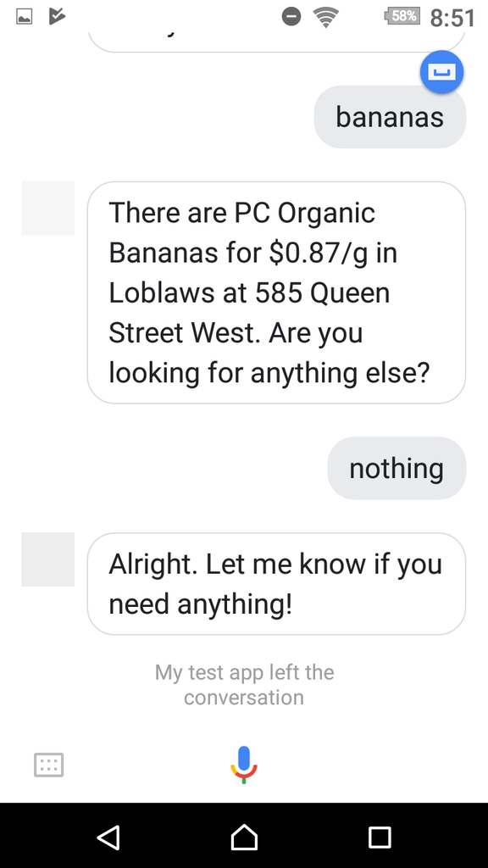Tap the colorful microphone icon
This screenshot has height=868, width=488.
tap(244, 765)
